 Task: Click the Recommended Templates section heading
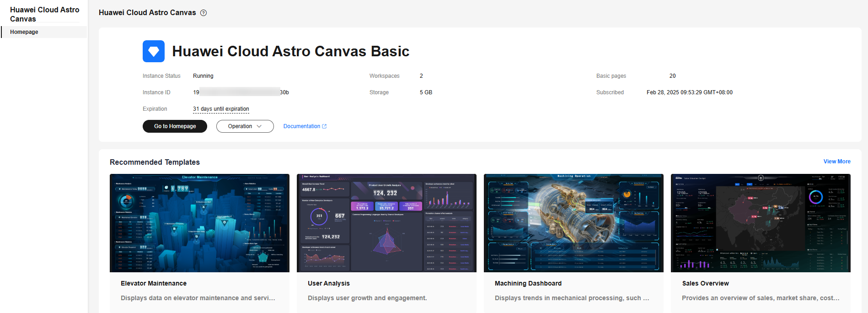155,162
